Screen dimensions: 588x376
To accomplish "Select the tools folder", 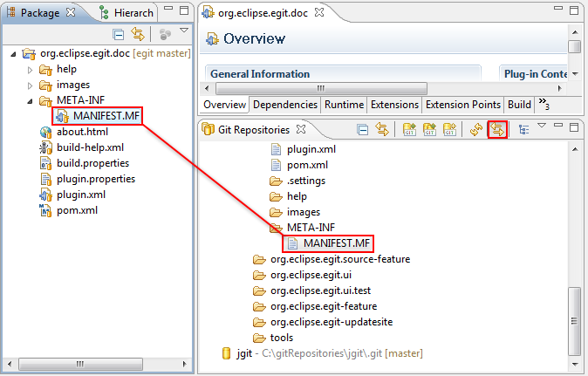I will (x=282, y=338).
